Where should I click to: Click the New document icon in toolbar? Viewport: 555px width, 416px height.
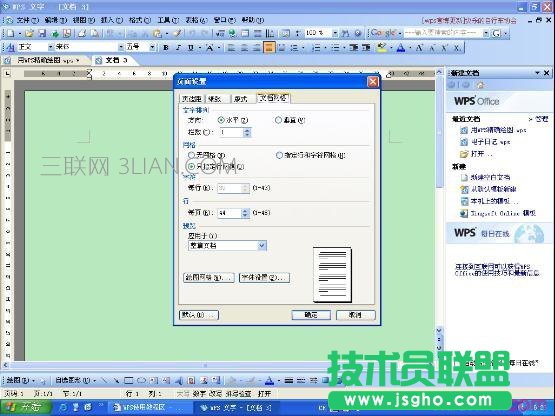11,33
